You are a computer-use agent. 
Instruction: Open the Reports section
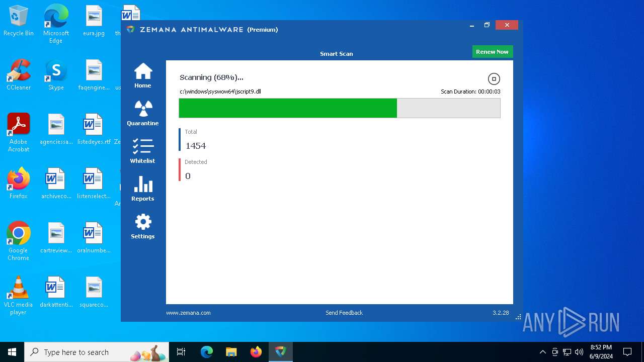click(143, 189)
